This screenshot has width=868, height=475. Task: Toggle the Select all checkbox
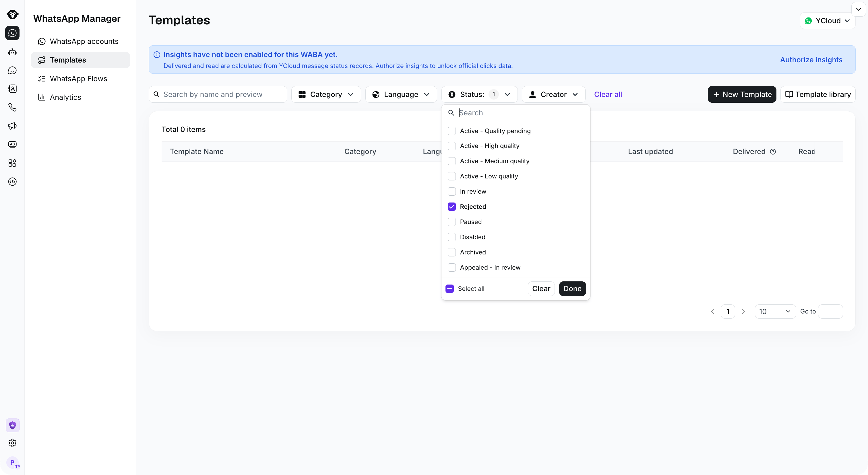[449, 289]
